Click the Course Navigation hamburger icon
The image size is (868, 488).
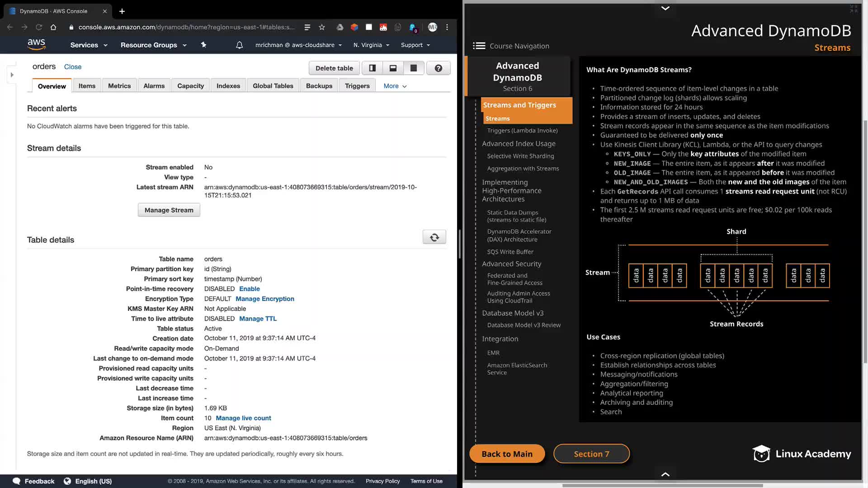click(x=479, y=46)
